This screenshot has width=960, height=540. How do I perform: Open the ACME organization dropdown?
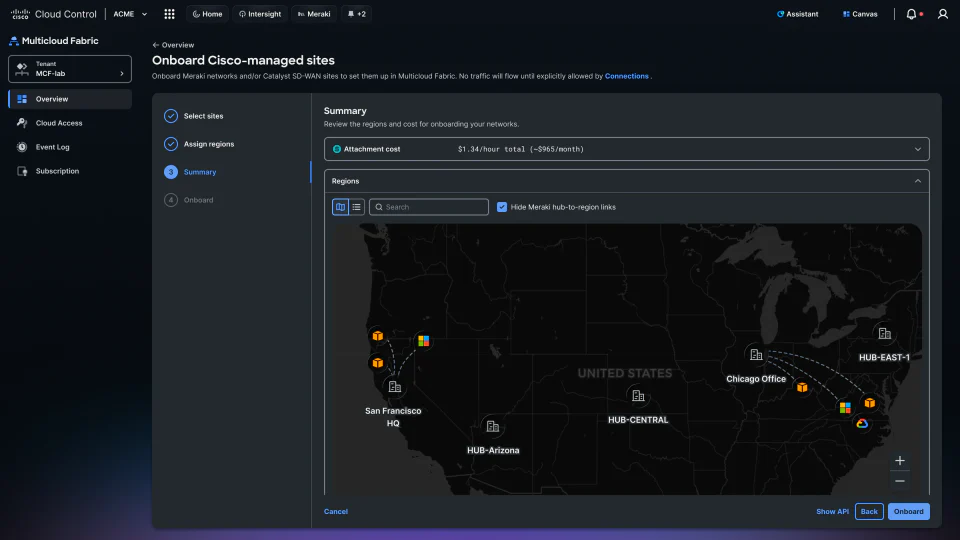click(130, 14)
